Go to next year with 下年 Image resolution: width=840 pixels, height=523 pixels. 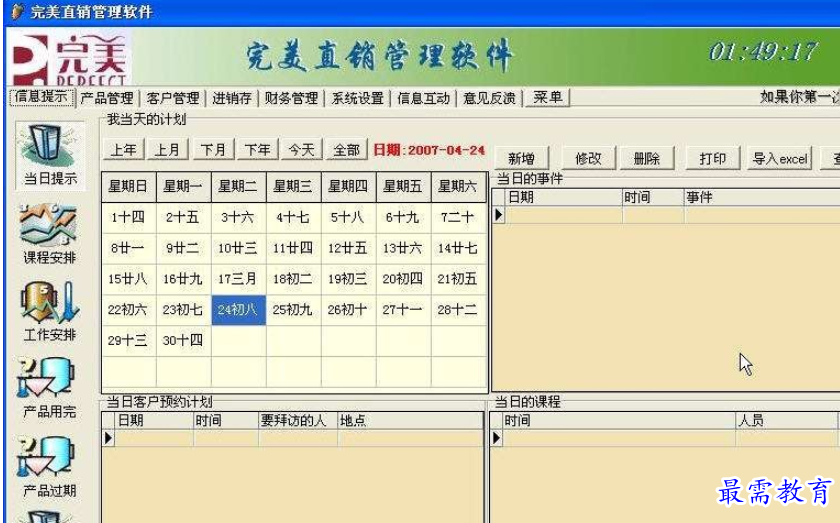click(x=258, y=150)
